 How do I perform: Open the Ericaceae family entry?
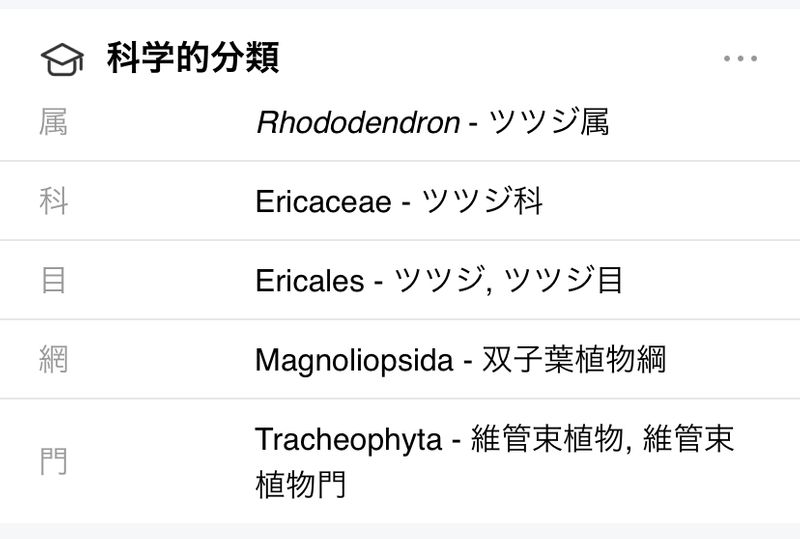pyautogui.click(x=322, y=201)
